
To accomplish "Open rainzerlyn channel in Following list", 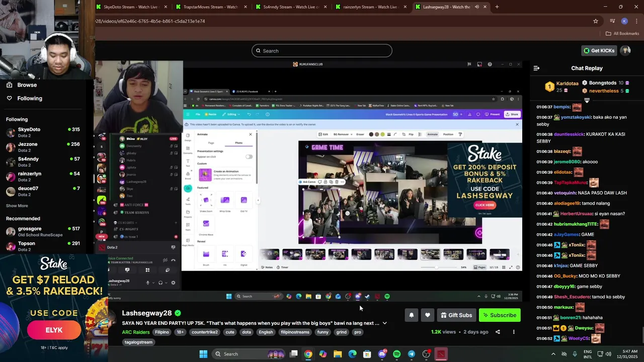I will point(43,177).
